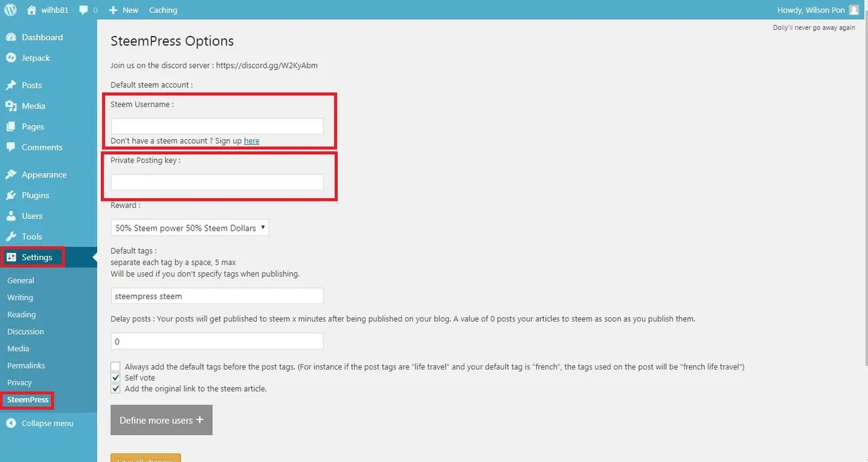Click the SteemPress Options heading text
Screen dimensions: 868x462
click(x=172, y=41)
